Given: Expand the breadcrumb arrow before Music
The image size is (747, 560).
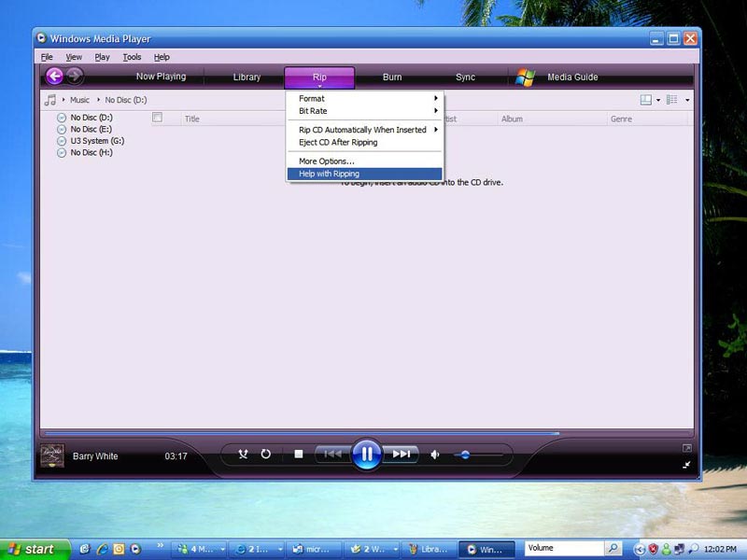Looking at the screenshot, I should pyautogui.click(x=63, y=100).
